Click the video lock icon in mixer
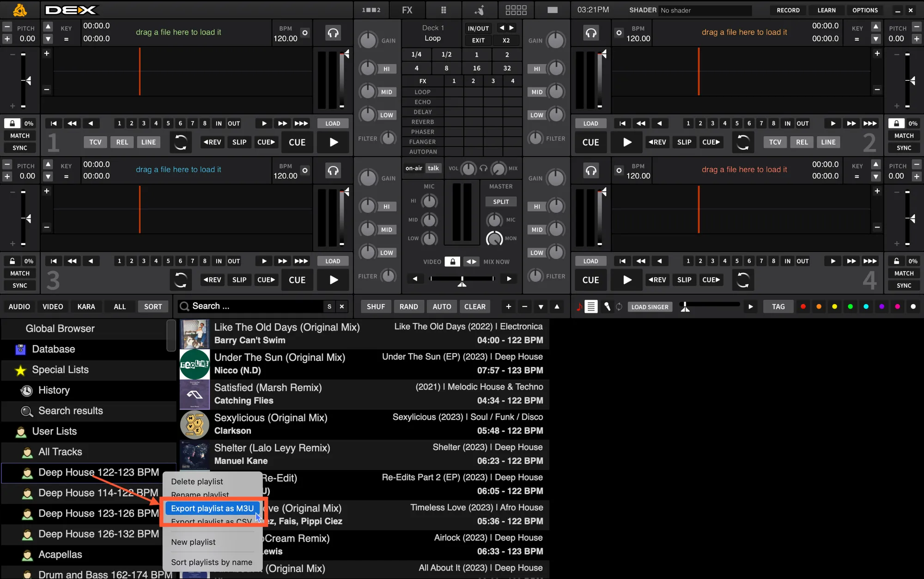Screen dimensions: 924x579 coord(452,262)
